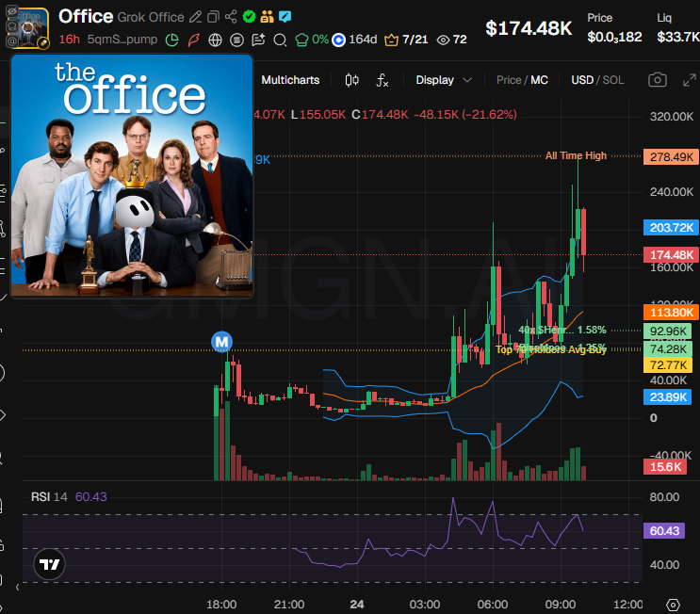Select USD as chart currency

click(x=582, y=80)
